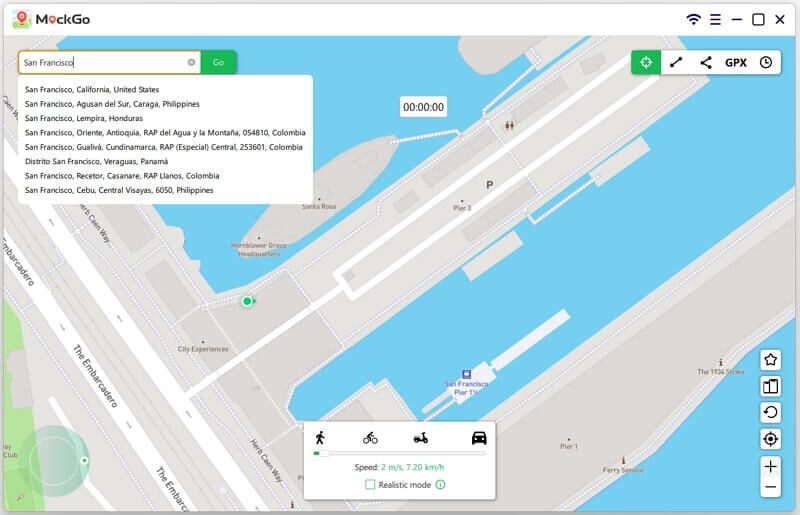The height and width of the screenshot is (515, 800).
Task: Choose San Francisco, Cebu, Central Visayas
Action: pyautogui.click(x=119, y=190)
